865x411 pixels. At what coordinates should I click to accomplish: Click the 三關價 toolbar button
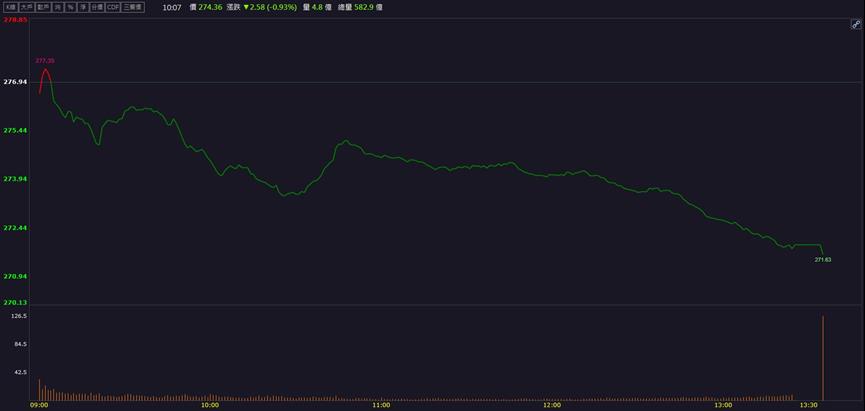(133, 7)
